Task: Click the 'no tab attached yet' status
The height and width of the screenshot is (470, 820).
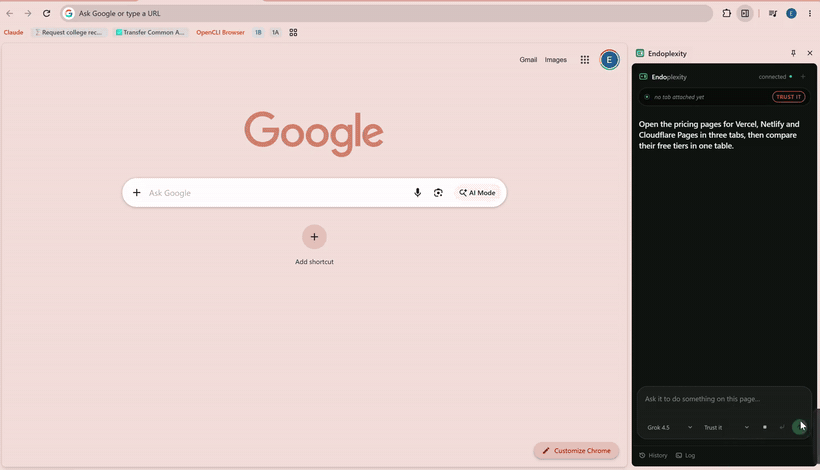Action: 679,97
